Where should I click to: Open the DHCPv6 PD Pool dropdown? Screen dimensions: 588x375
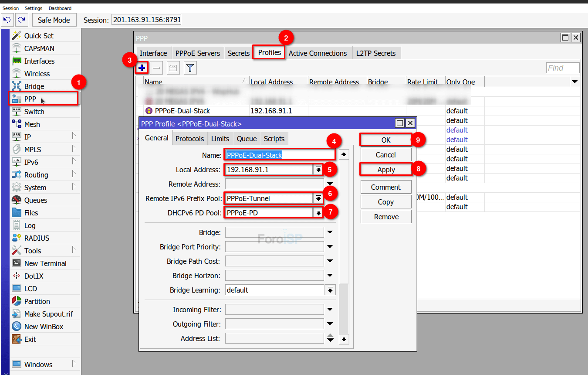(x=318, y=213)
